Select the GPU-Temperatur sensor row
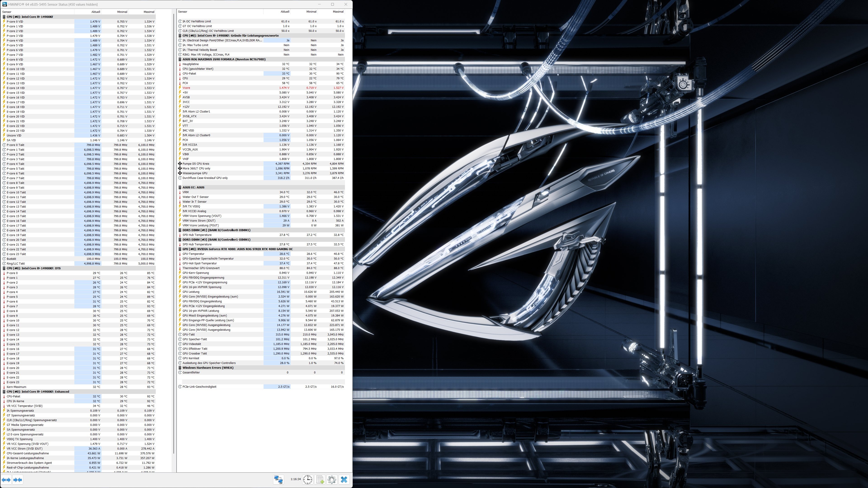868x488 pixels. pyautogui.click(x=193, y=254)
